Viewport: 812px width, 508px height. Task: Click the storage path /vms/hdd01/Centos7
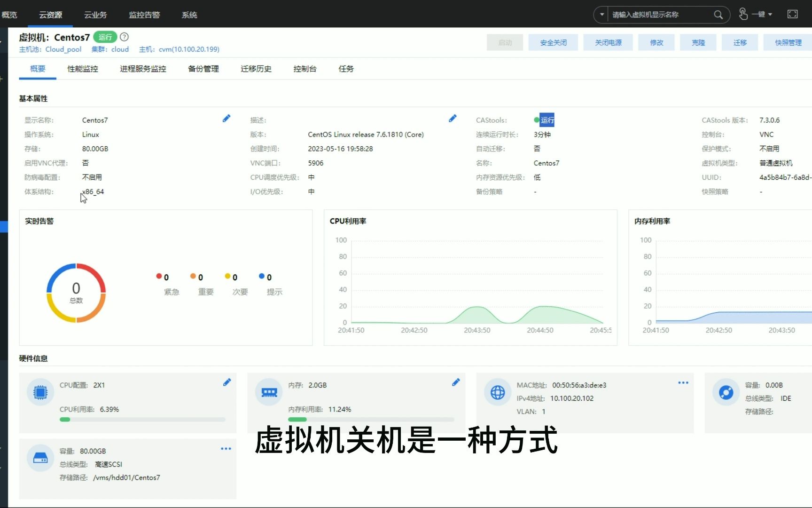[126, 477]
